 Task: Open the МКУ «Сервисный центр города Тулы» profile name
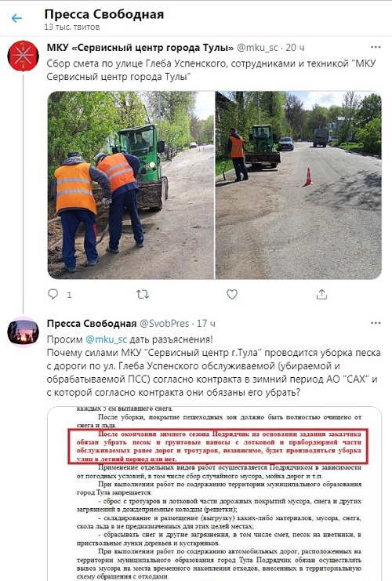click(x=140, y=47)
